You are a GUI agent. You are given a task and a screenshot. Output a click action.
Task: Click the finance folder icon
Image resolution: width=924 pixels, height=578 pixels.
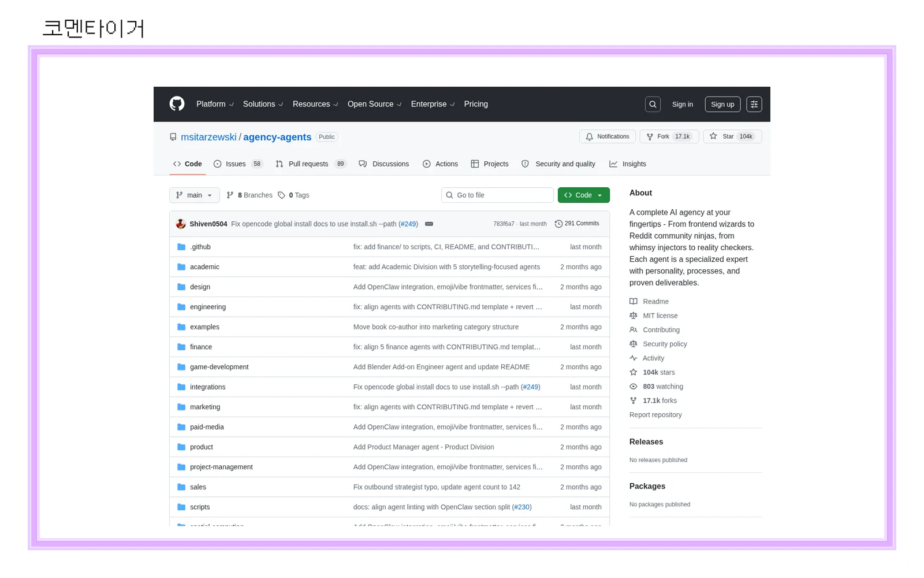(181, 347)
